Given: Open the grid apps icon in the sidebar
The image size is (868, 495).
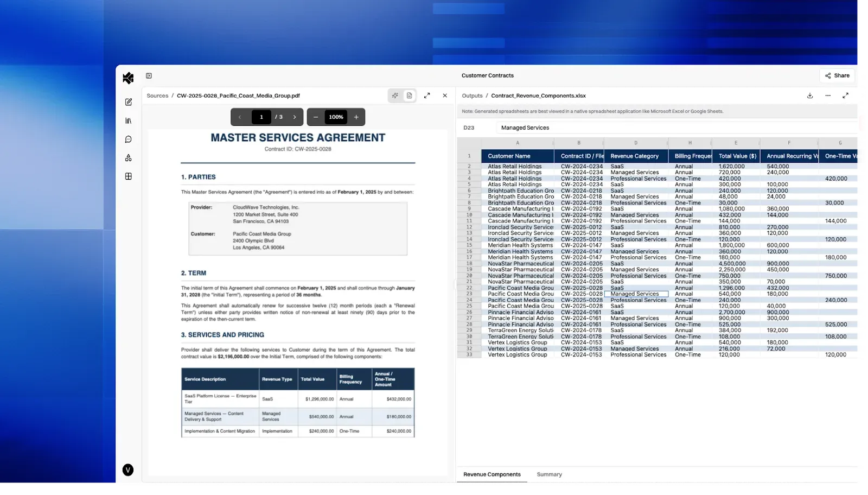Looking at the screenshot, I should [129, 176].
